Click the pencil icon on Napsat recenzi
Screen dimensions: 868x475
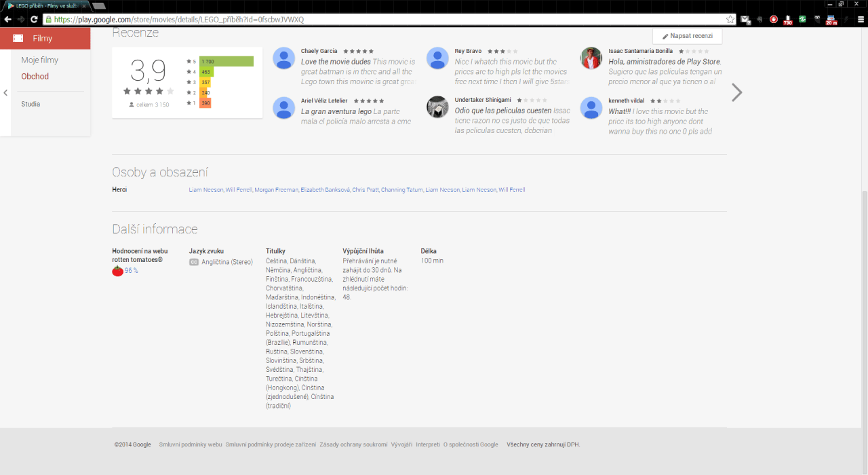pos(665,36)
